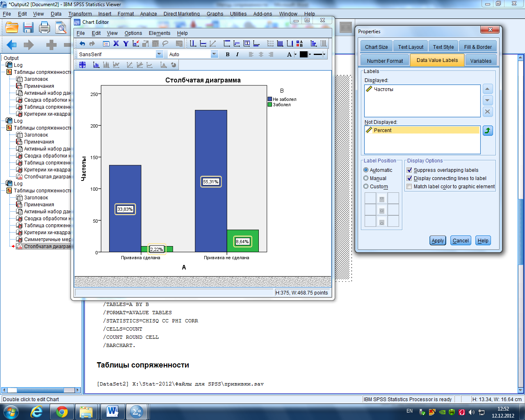Select the Y axis icon

126,43
